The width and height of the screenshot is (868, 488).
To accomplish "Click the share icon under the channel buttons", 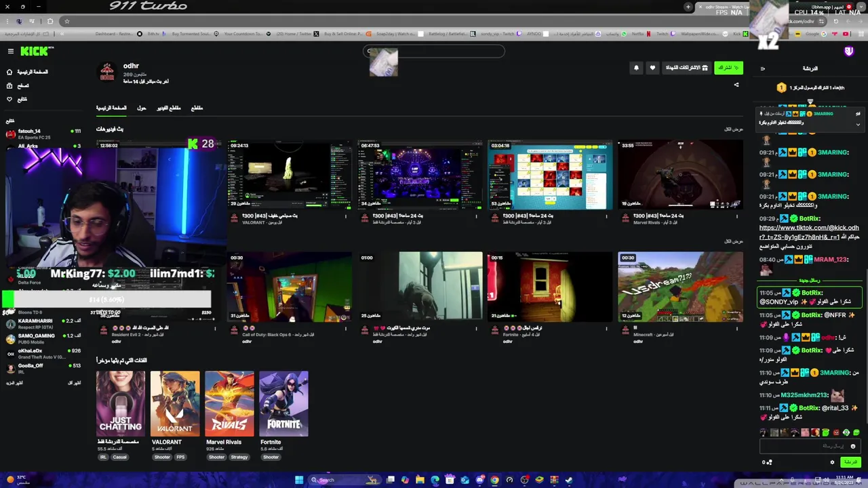I will [736, 85].
